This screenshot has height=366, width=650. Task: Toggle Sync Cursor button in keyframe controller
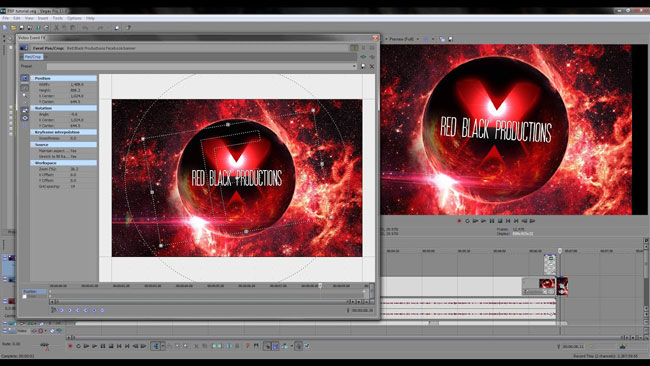53,310
